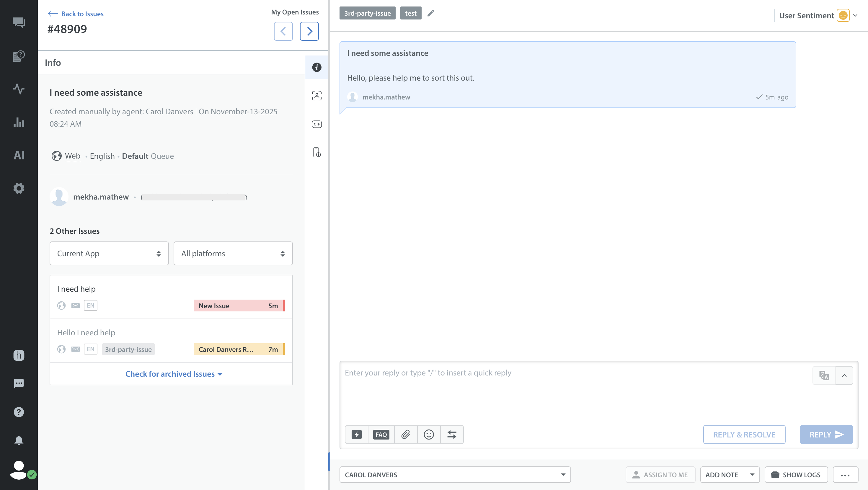Screen dimensions: 868x490
Task: Expand the User Sentiment dropdown
Action: click(x=855, y=15)
